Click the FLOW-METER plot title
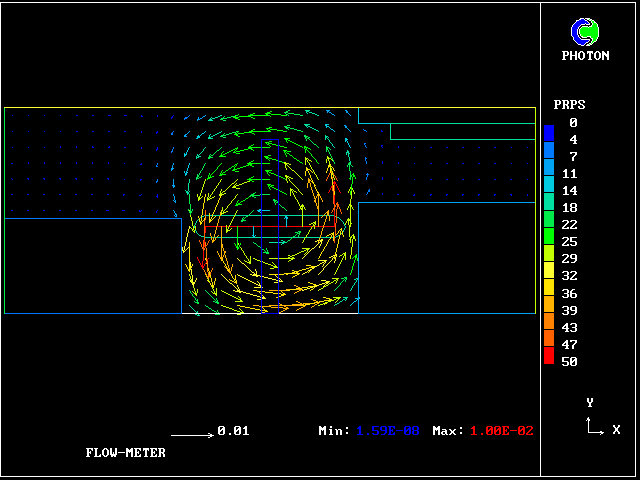 pyautogui.click(x=126, y=453)
